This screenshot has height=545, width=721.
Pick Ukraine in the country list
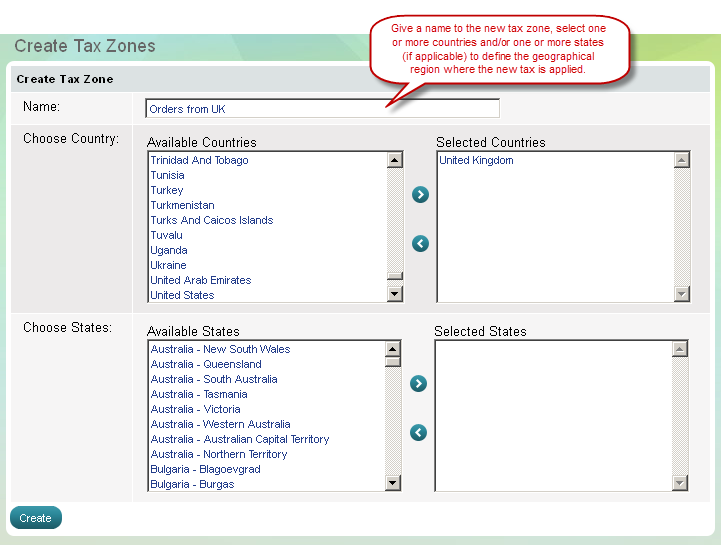[x=168, y=265]
